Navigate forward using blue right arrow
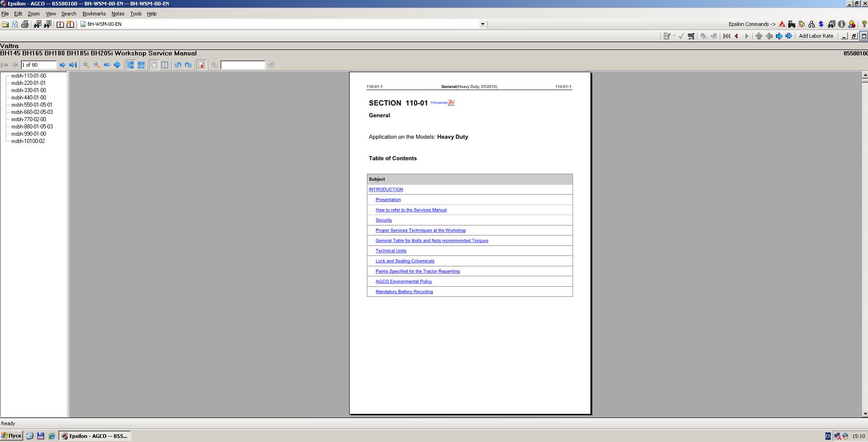 [779, 36]
